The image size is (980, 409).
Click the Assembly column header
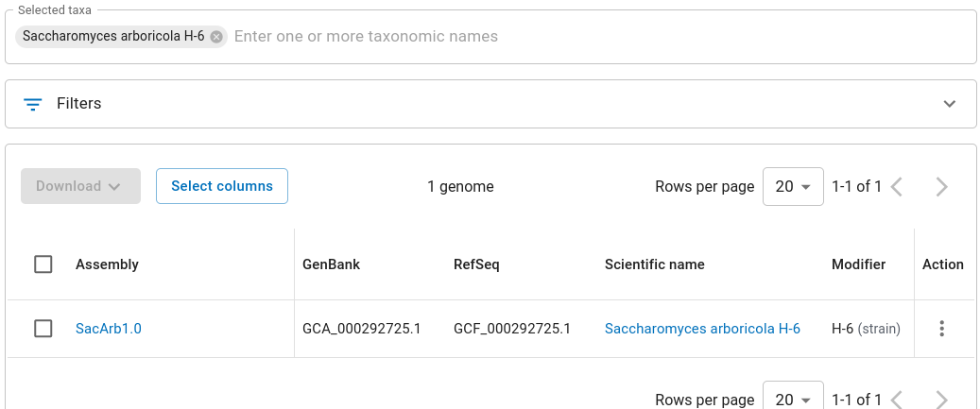[x=107, y=264]
